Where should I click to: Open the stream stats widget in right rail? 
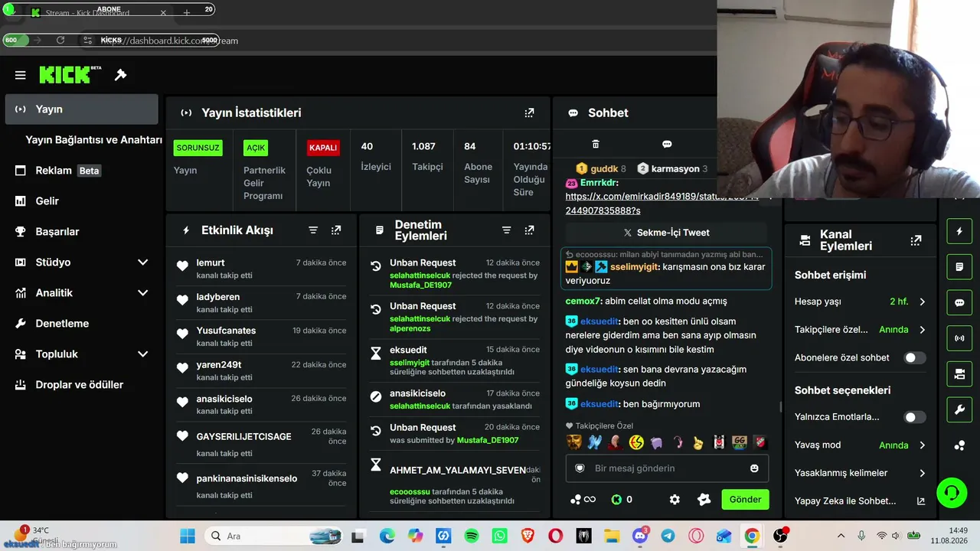[x=959, y=338]
